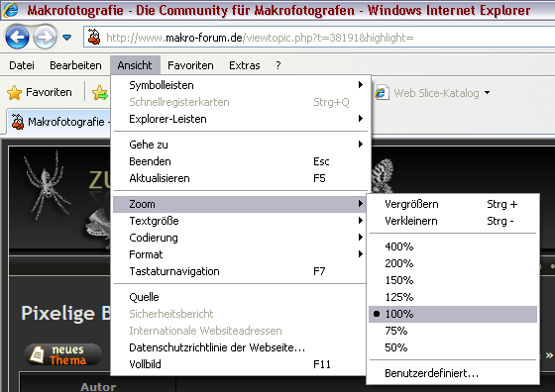Click the Internet Explorer logo in title bar
The height and width of the screenshot is (392, 555).
pyautogui.click(x=11, y=10)
